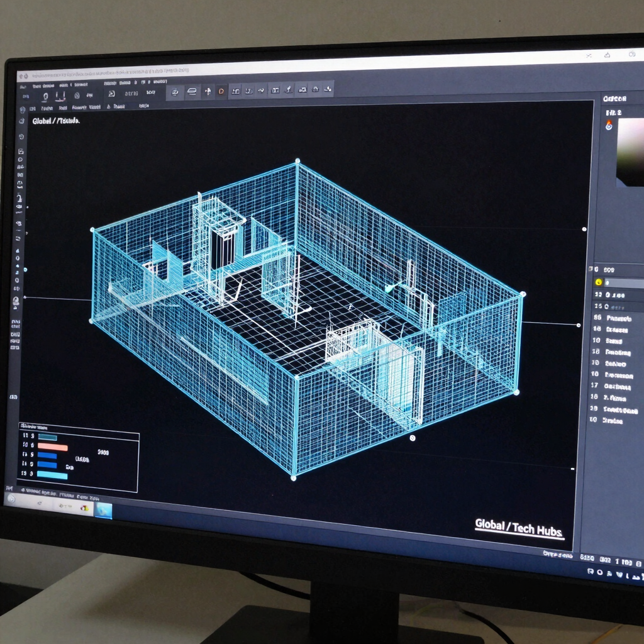The image size is (644, 644).
Task: Click the U-shaped bracket icon with red underline
Action: (x=60, y=97)
